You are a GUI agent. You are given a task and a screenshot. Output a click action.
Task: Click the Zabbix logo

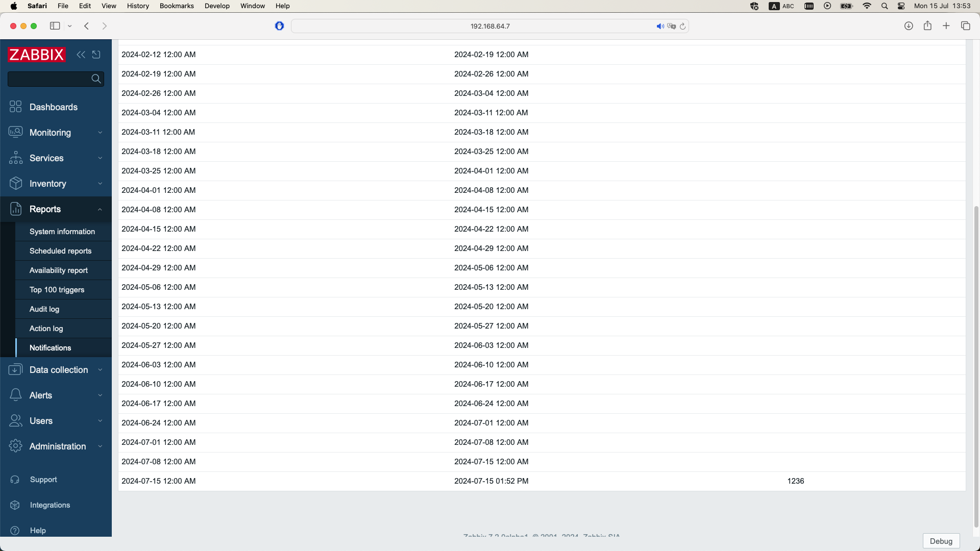point(37,55)
